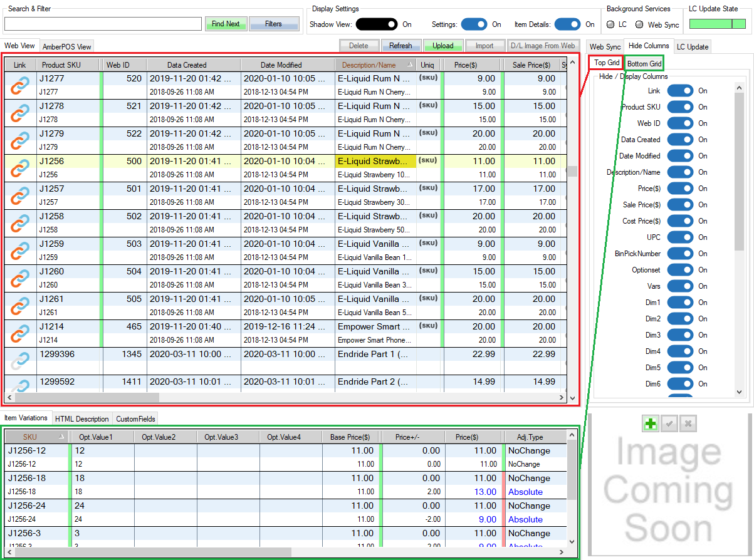
Task: Click the Search & Filter text box
Action: point(103,24)
